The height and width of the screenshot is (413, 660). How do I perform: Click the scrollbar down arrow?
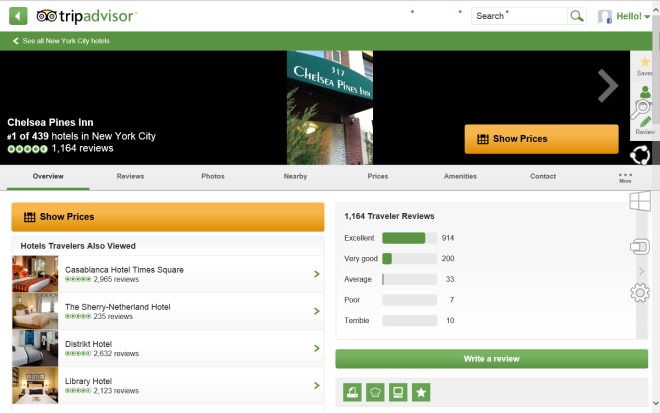[x=656, y=403]
